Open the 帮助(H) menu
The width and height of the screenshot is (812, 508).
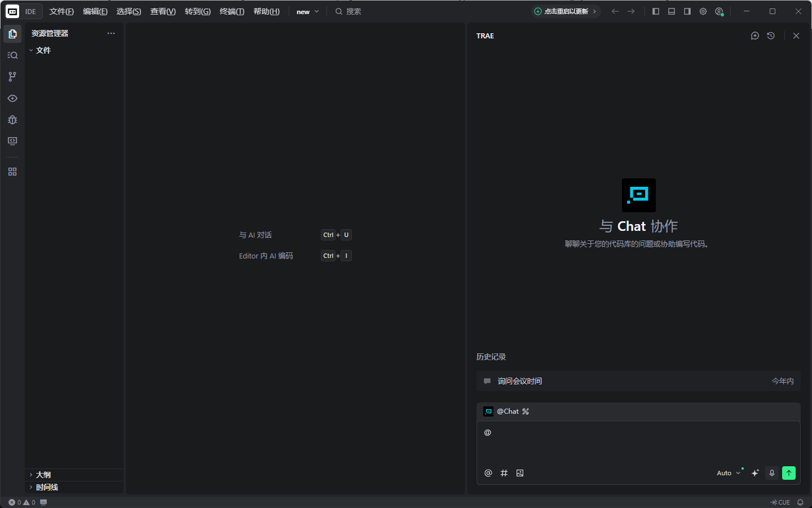pyautogui.click(x=266, y=11)
